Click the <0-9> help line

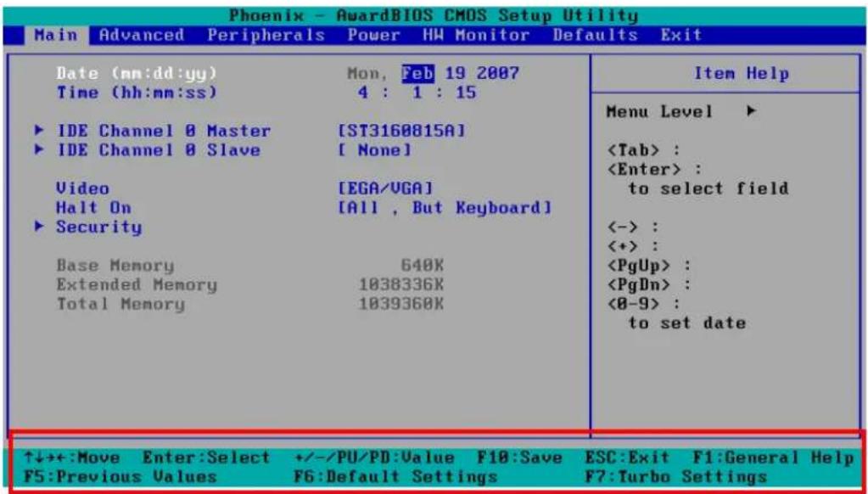tap(644, 304)
